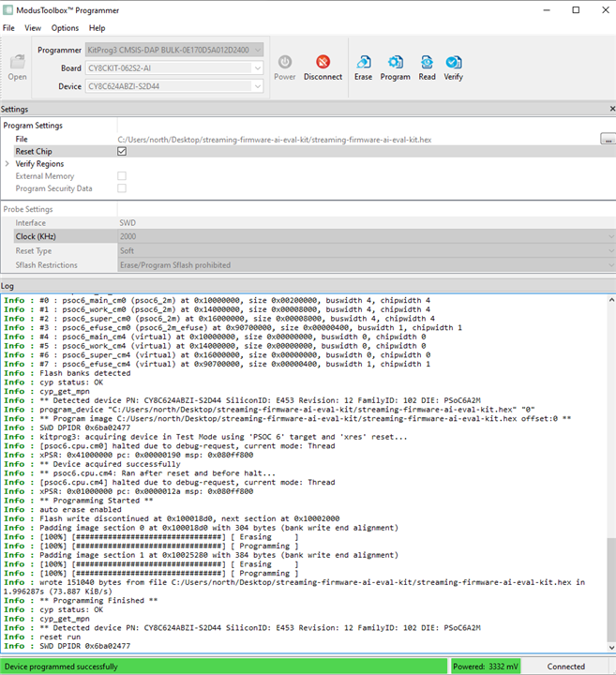Click the Erase device icon
Viewport: 616px width, 675px height.
[x=363, y=63]
